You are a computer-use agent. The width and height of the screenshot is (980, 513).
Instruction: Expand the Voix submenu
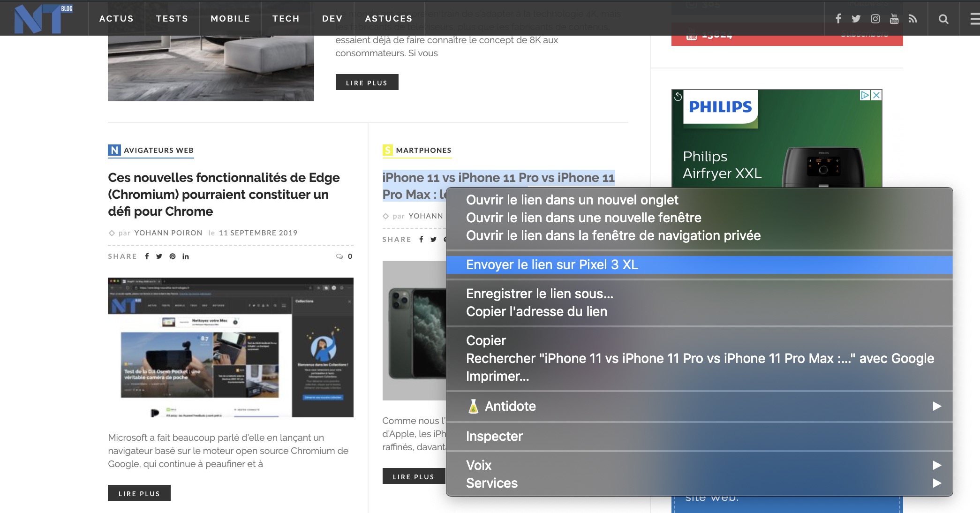click(479, 465)
